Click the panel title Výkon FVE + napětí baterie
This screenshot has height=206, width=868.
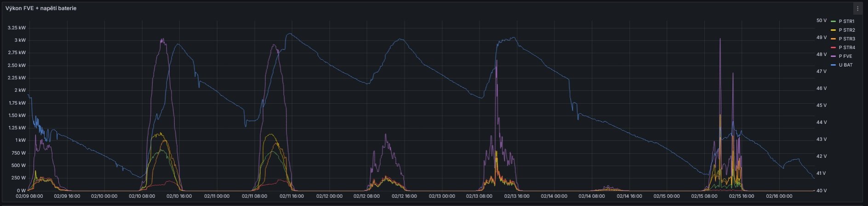[x=41, y=8]
